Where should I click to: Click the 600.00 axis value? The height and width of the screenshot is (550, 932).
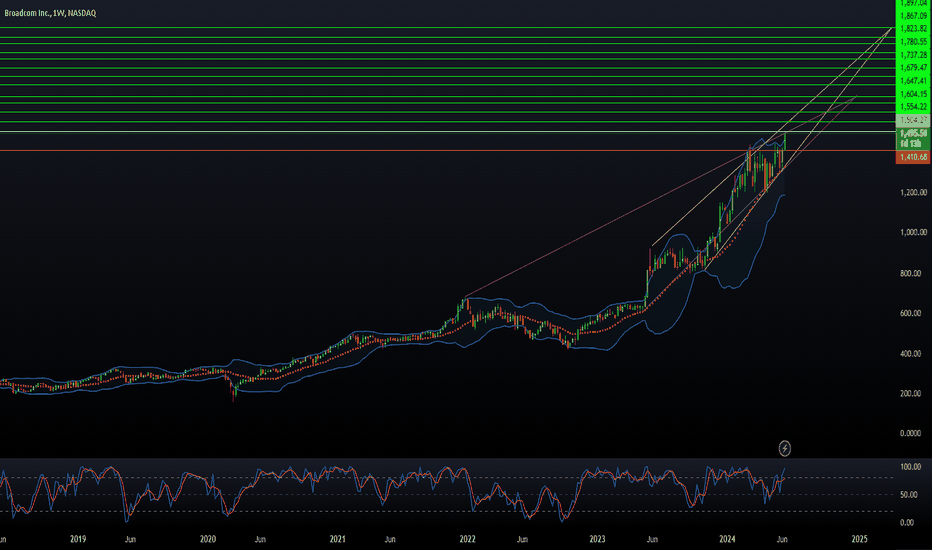911,313
